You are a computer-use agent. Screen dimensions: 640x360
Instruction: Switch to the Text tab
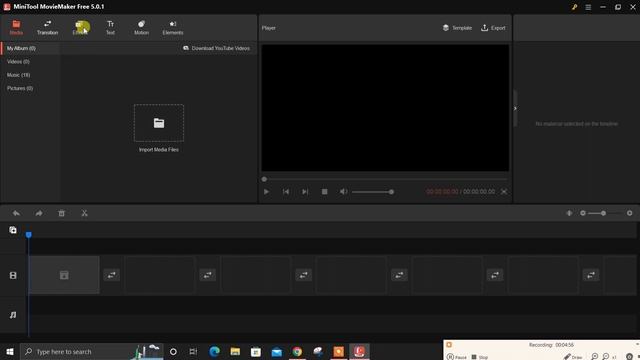pyautogui.click(x=111, y=27)
